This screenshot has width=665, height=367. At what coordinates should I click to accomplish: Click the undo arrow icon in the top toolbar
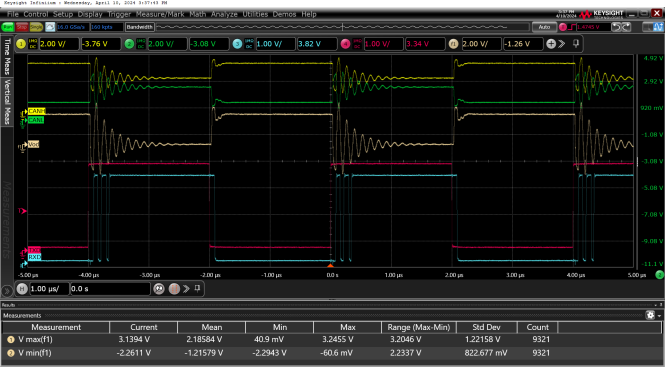pos(616,27)
